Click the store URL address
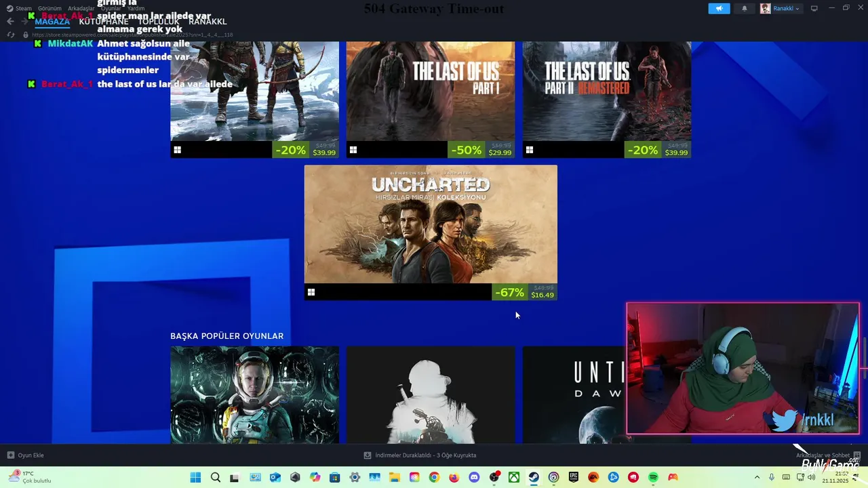 coord(132,35)
